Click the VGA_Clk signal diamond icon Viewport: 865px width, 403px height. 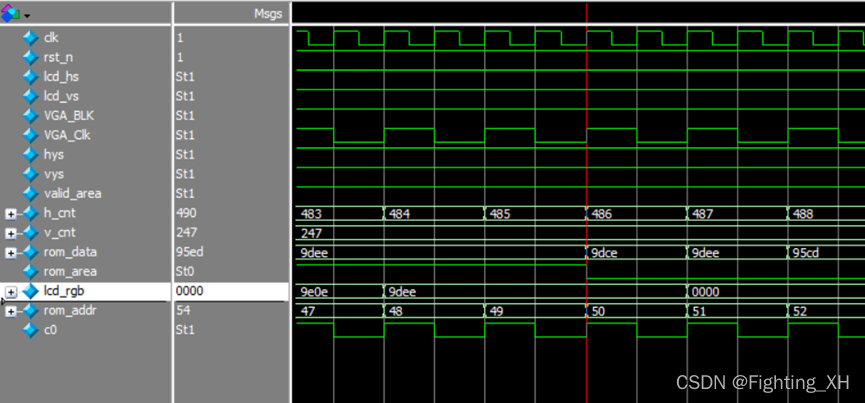pyautogui.click(x=30, y=135)
